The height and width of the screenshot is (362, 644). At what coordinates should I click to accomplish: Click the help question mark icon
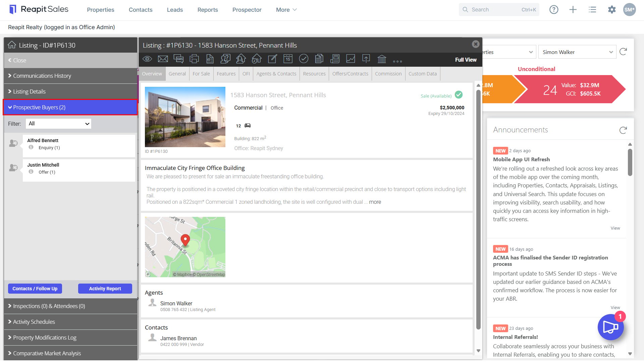[x=554, y=10]
